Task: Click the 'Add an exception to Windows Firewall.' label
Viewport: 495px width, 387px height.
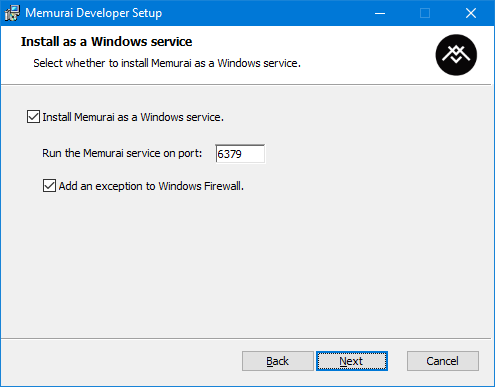Action: 151,186
